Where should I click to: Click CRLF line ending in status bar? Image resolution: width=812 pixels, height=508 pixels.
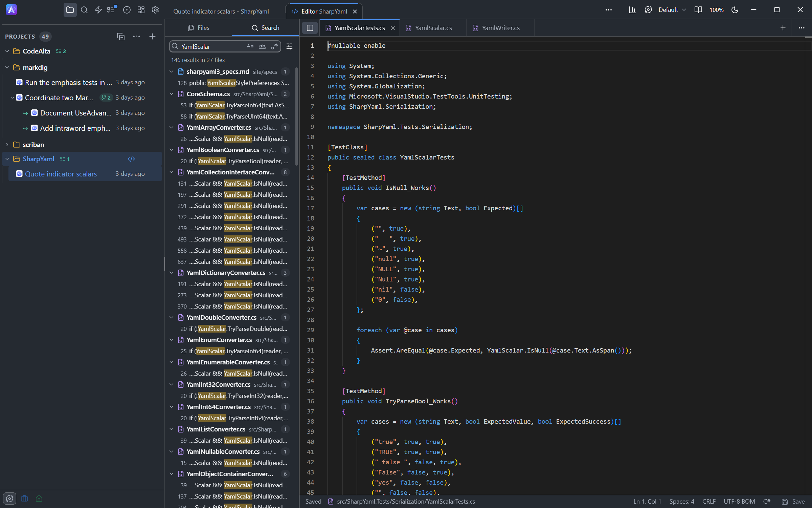click(709, 502)
